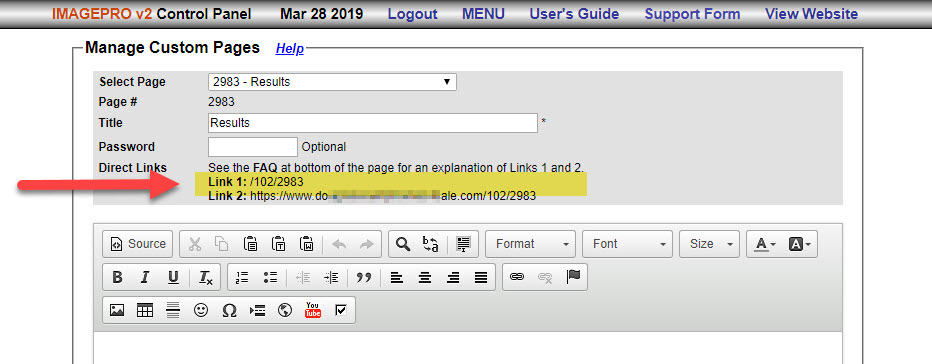Image resolution: width=932 pixels, height=364 pixels.
Task: Click the Logout link
Action: [413, 14]
